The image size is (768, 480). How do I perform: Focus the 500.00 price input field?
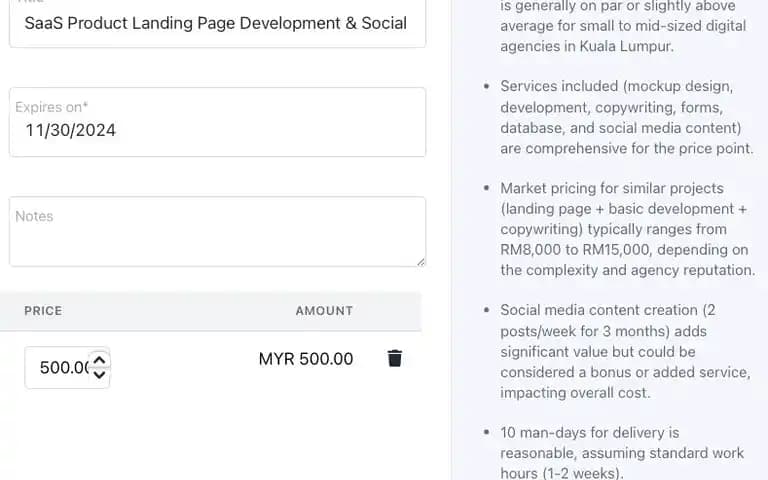tap(67, 367)
